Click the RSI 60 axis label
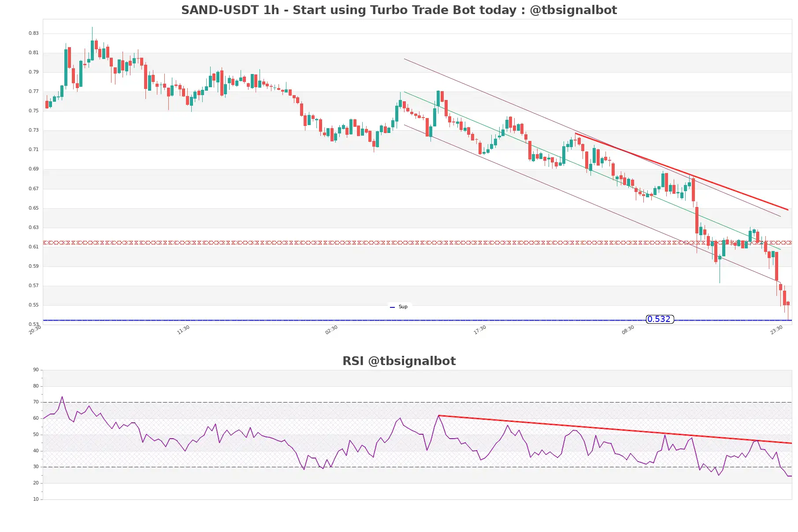Screen dimensions: 798x532 36,418
